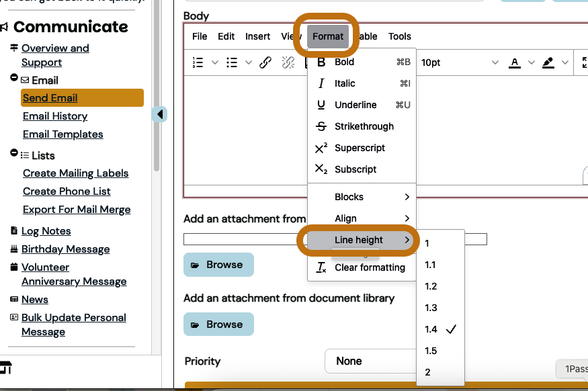Open the font size 10pt dropdown
Screen dimensions: 588x391
click(x=460, y=62)
